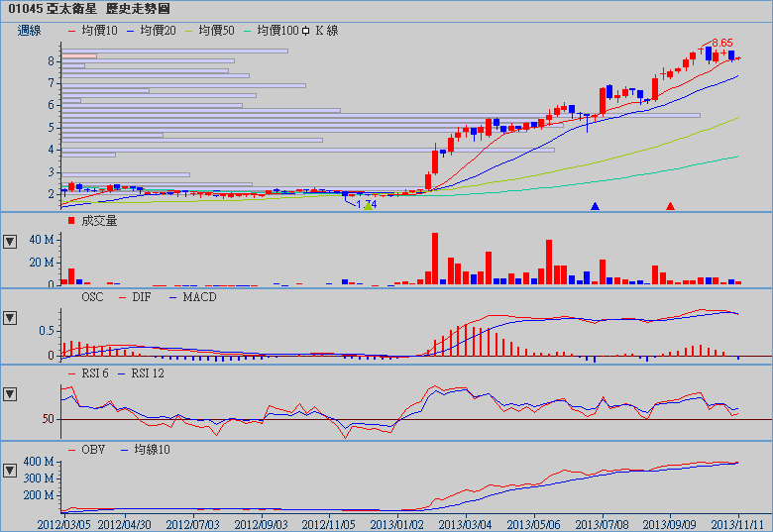Click the red square icon beside 成交量
The height and width of the screenshot is (532, 773).
[x=70, y=221]
